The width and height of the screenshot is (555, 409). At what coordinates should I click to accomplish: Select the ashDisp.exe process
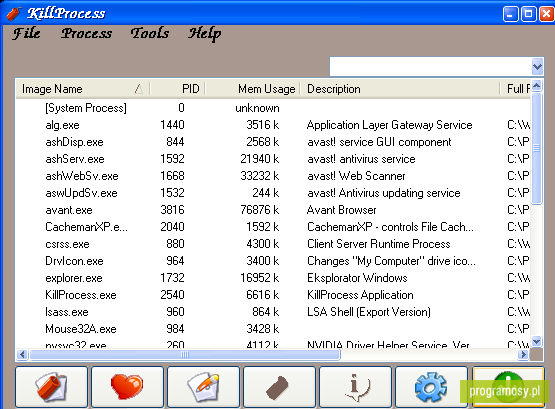(273, 142)
